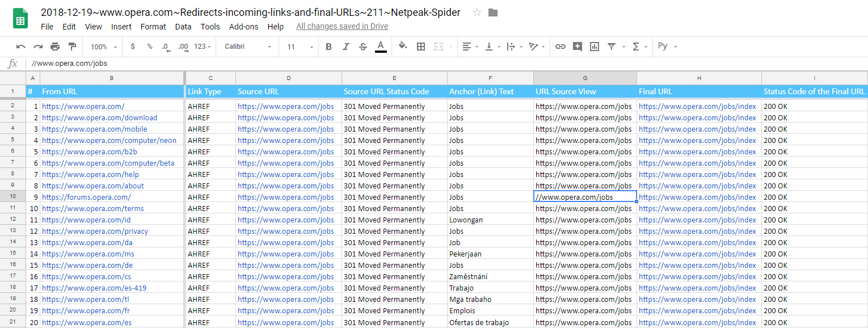The height and width of the screenshot is (328, 868).
Task: Insert a comment
Action: point(578,47)
